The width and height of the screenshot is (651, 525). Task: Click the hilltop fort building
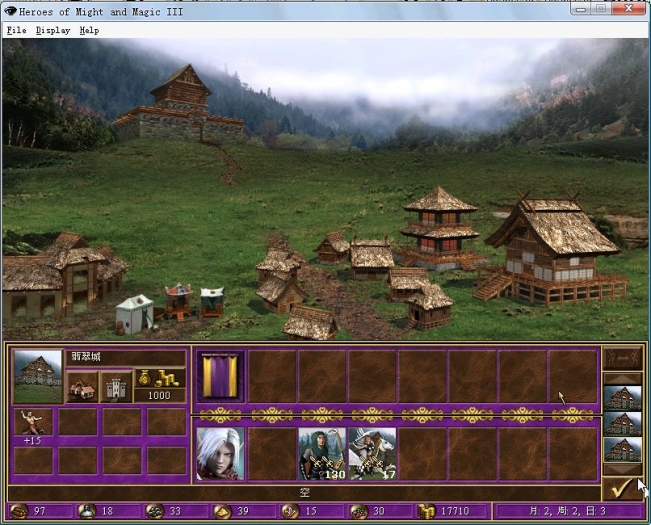179,105
